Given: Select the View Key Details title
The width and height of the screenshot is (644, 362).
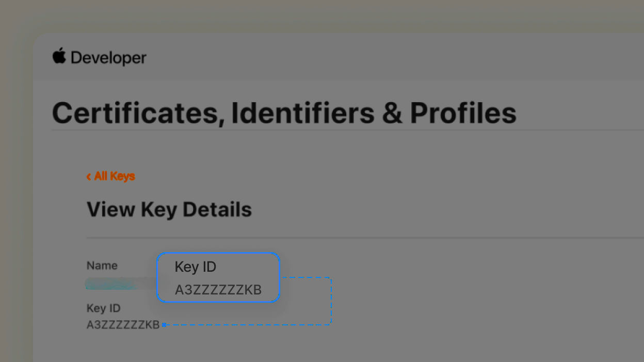Looking at the screenshot, I should tap(169, 209).
